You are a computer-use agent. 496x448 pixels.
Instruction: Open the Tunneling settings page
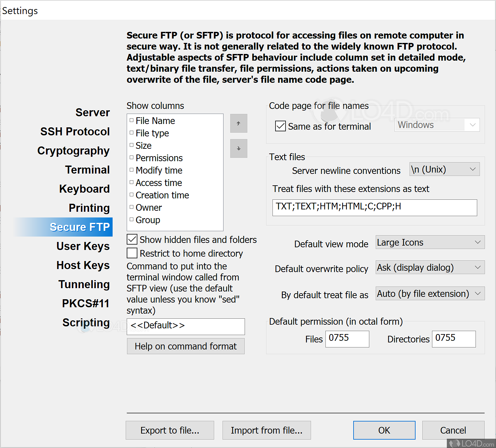(x=84, y=284)
